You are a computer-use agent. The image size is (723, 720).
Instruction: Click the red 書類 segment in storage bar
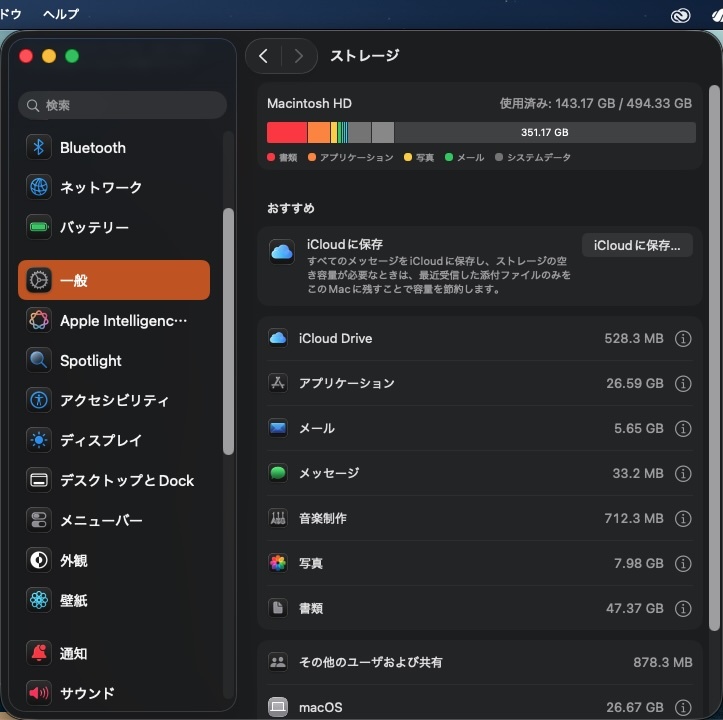click(x=286, y=132)
